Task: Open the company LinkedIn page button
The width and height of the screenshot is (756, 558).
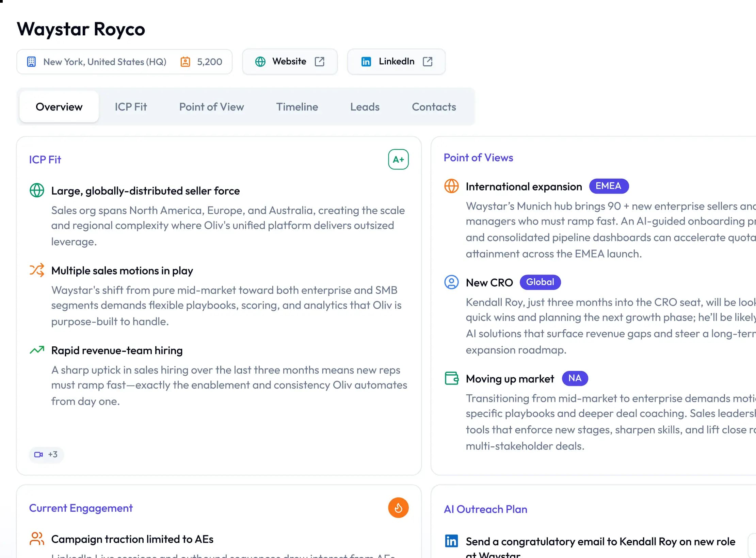Action: pos(397,62)
